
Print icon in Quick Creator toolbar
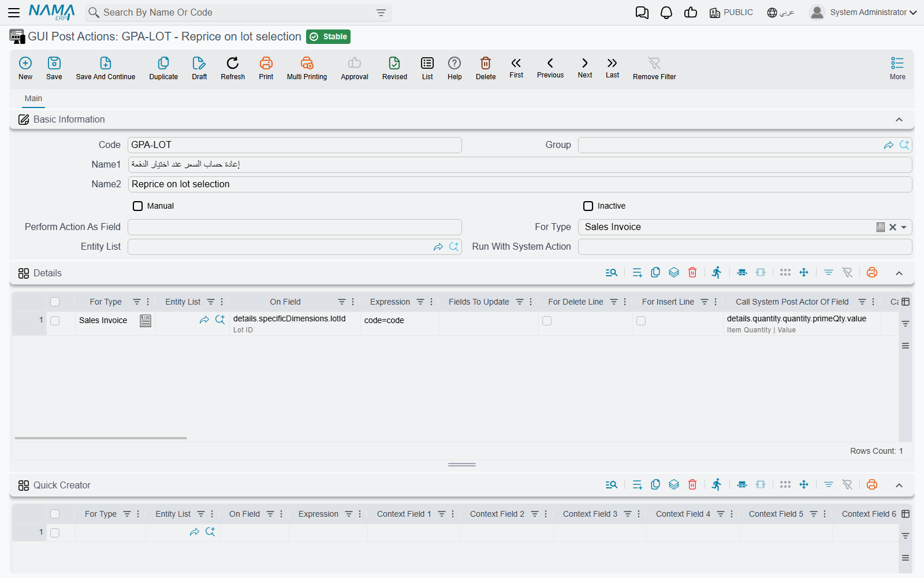pyautogui.click(x=872, y=485)
